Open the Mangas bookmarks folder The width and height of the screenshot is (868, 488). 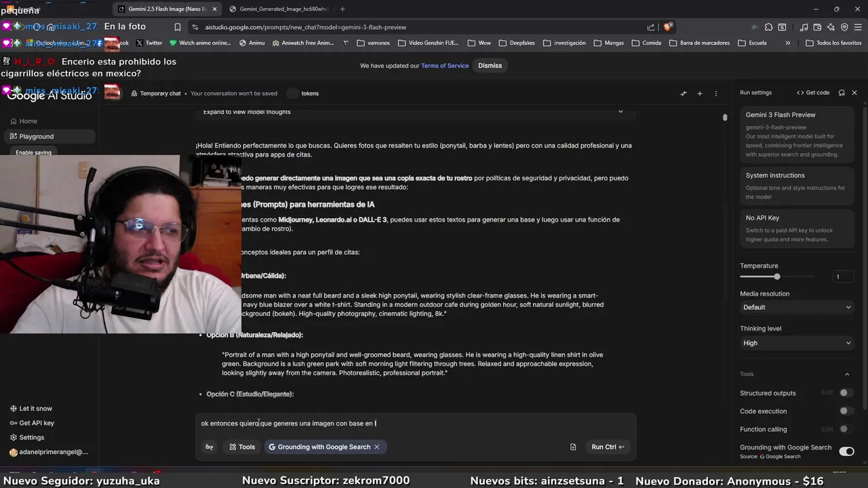click(x=608, y=43)
